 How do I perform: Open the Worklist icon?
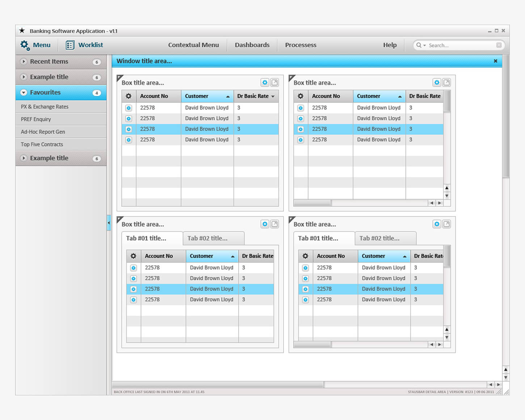point(70,45)
